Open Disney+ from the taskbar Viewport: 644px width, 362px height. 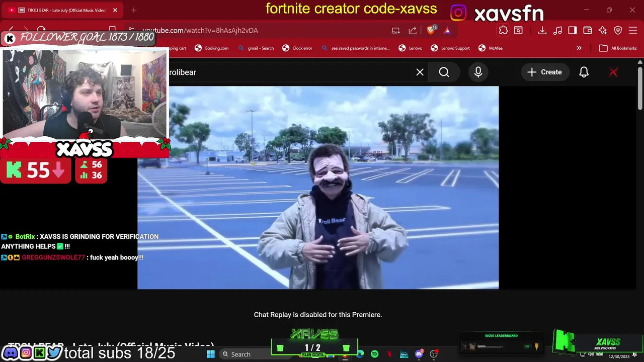(x=404, y=354)
